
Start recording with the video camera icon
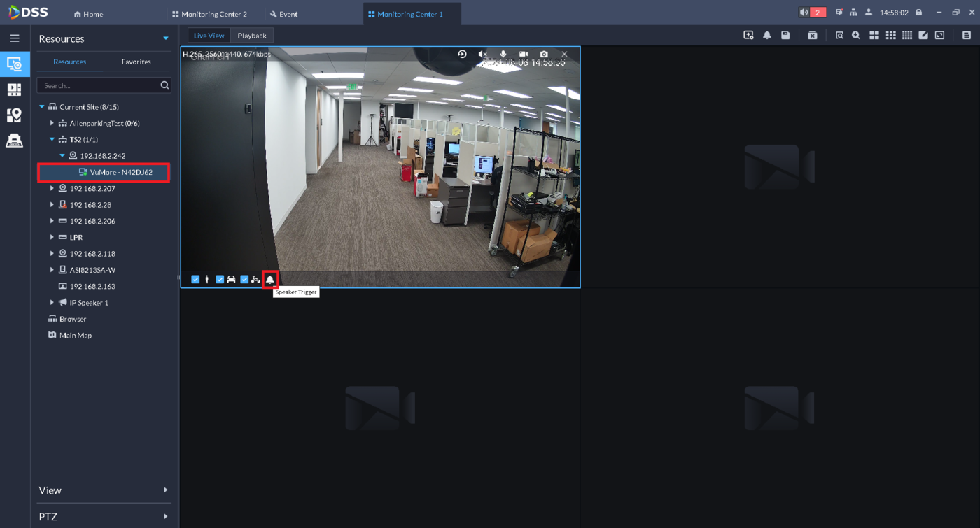click(524, 54)
